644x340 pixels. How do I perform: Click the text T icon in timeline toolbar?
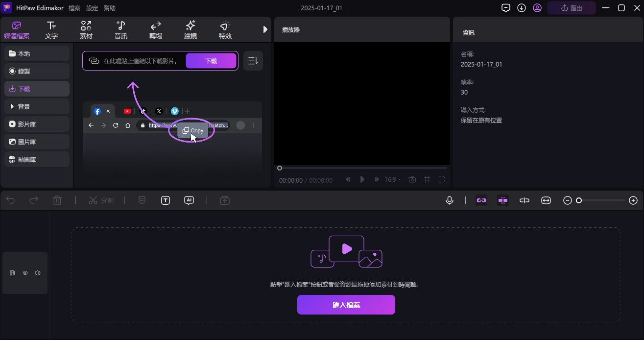(x=166, y=200)
